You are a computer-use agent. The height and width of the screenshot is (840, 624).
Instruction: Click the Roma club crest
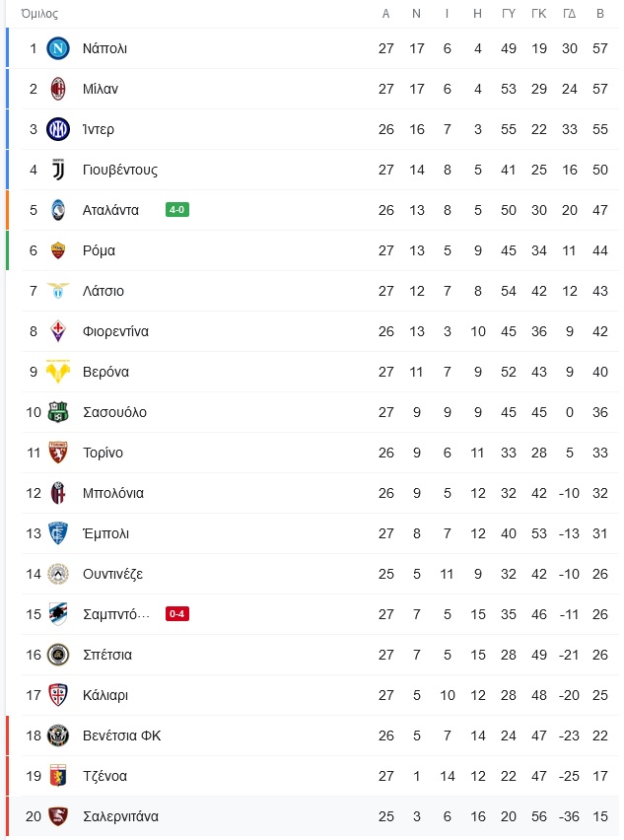(x=58, y=250)
